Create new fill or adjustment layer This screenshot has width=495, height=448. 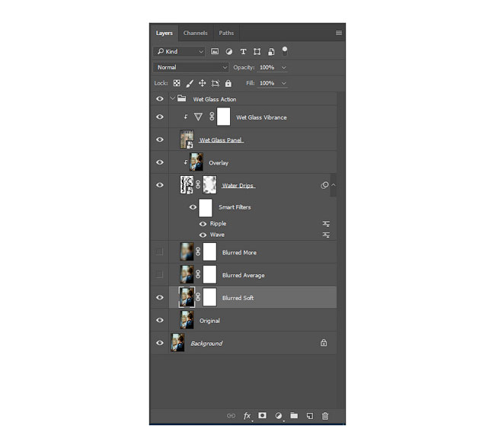click(278, 415)
